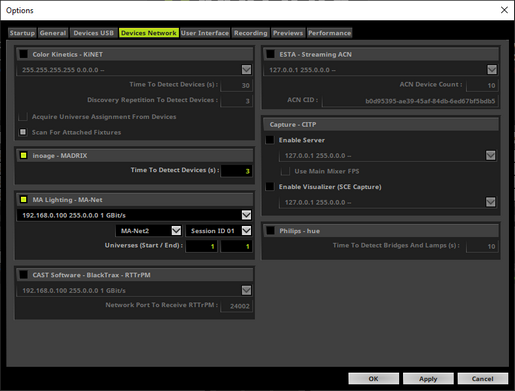Click the ACN Device Count field
This screenshot has height=391, width=515.
[482, 85]
